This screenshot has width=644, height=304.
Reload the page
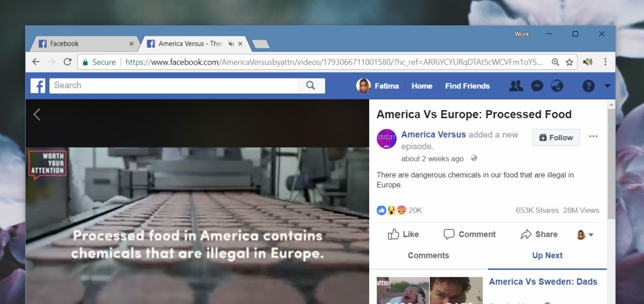67,62
